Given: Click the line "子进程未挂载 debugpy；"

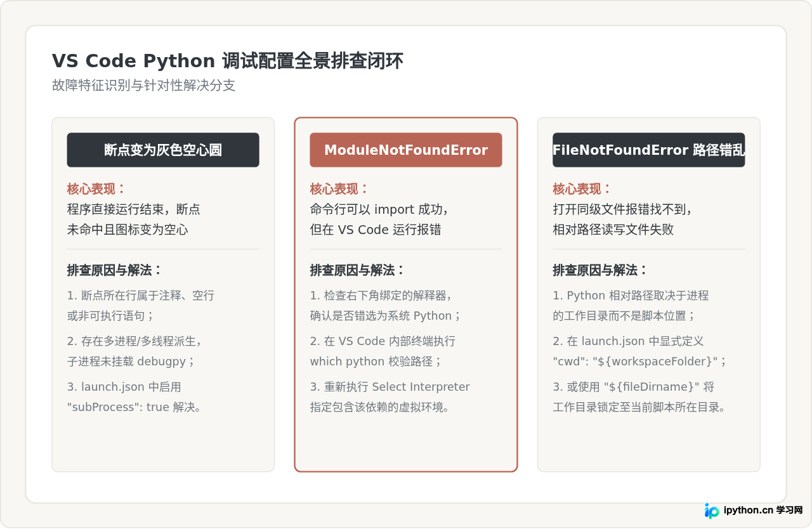Looking at the screenshot, I should click(x=131, y=362).
